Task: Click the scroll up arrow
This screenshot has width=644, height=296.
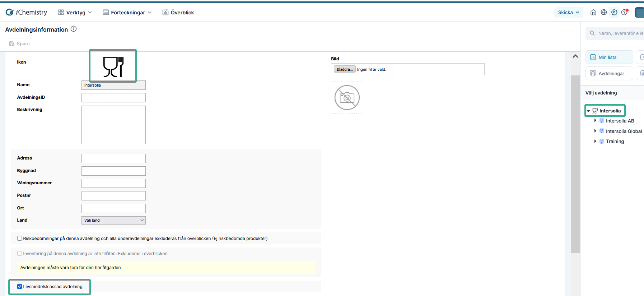Action: click(575, 56)
